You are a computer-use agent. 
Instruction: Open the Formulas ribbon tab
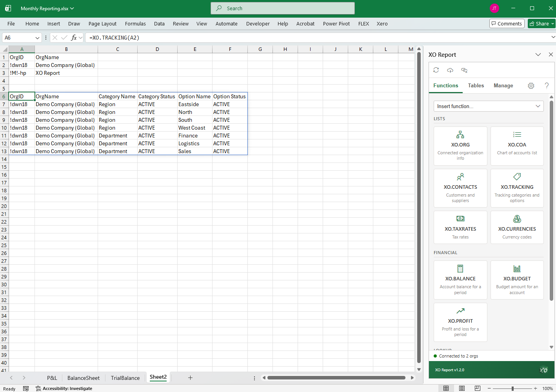click(x=135, y=23)
